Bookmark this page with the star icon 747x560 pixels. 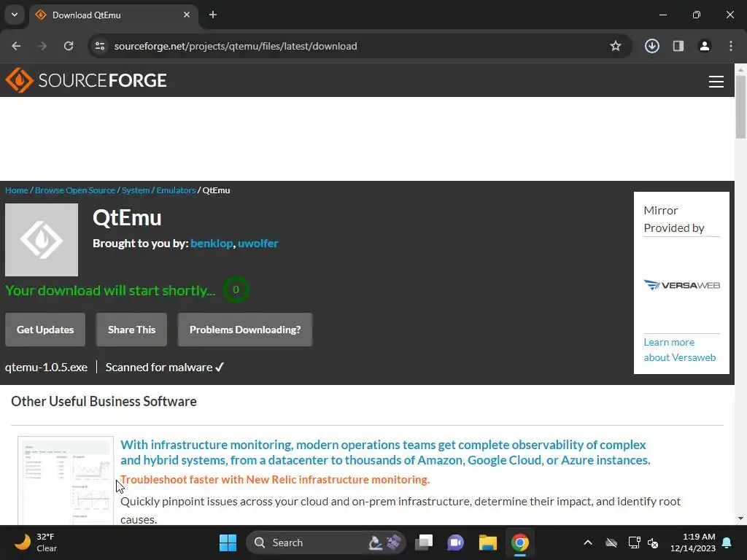[616, 46]
